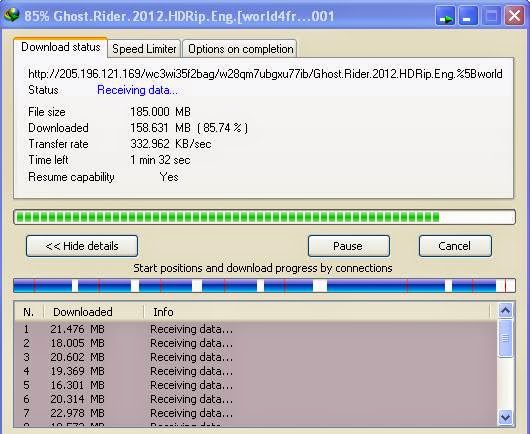Screen dimensions: 530x434
Task: Click the connections list scroll-up arrow
Action: (505, 310)
